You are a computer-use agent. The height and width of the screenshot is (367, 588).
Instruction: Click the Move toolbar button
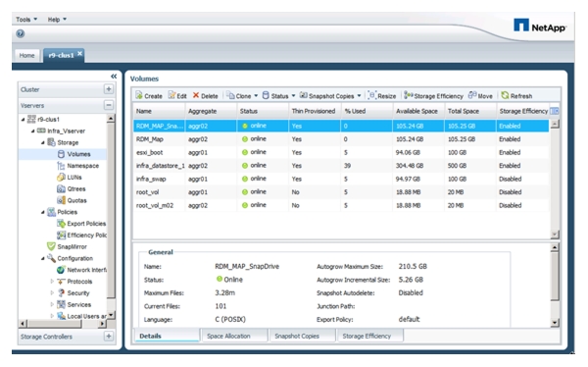(x=480, y=96)
